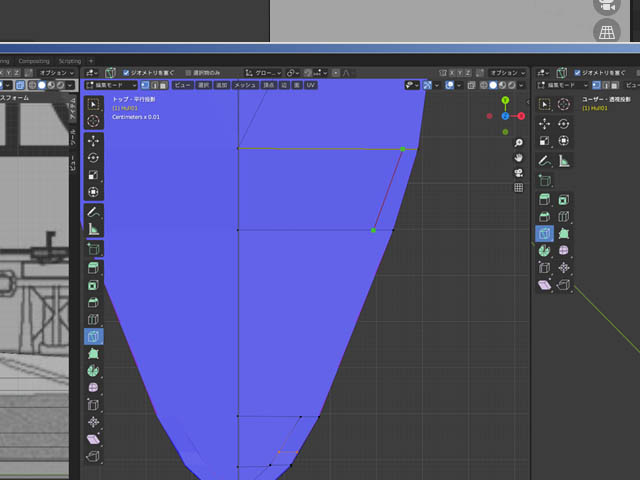
Task: Open the グロー transform orientation dropdown
Action: 263,73
